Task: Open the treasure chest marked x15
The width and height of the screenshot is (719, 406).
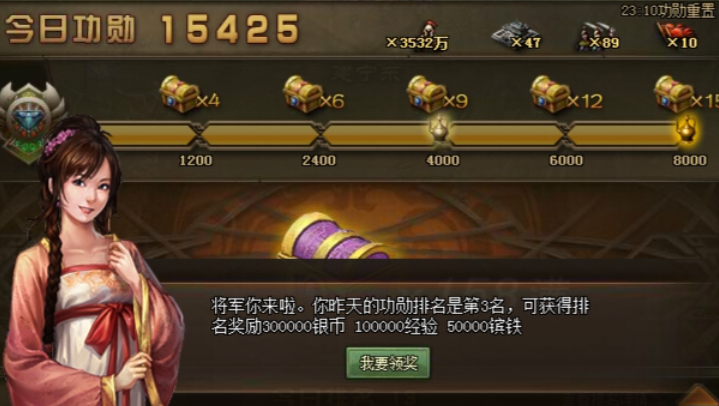Action: pyautogui.click(x=674, y=94)
